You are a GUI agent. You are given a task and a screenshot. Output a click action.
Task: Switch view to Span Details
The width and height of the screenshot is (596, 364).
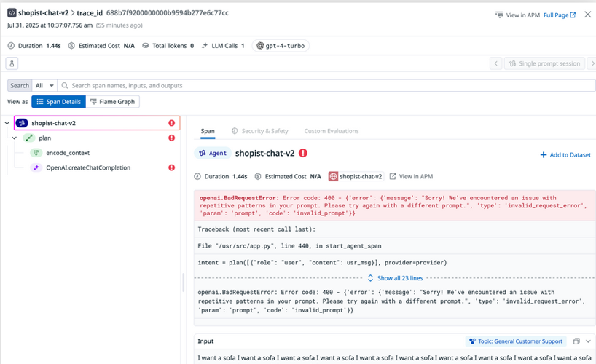tap(58, 102)
